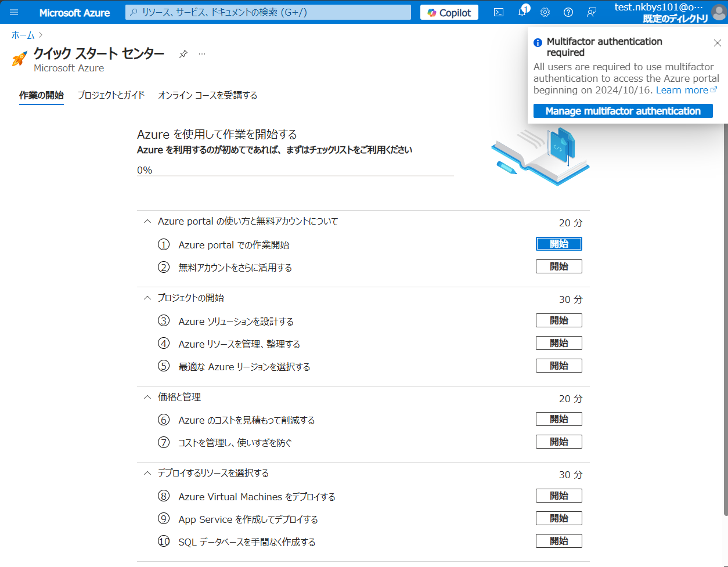
Task: Click the text Azure Virtual Machines をデプロイする
Action: tap(257, 497)
